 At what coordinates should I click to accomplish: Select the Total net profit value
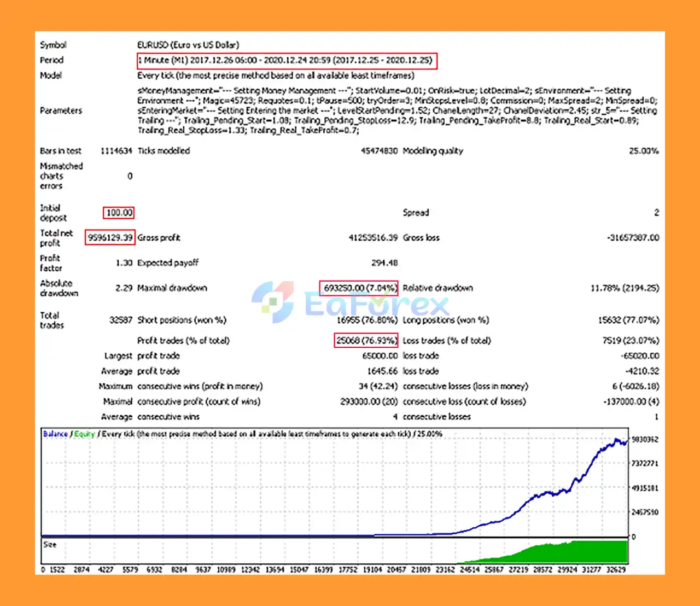click(x=110, y=237)
